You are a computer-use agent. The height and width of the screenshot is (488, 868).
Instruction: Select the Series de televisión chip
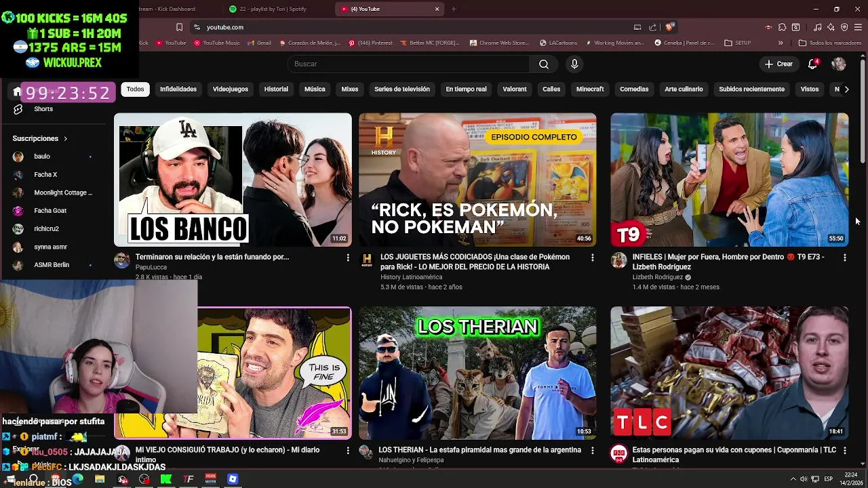(x=402, y=89)
